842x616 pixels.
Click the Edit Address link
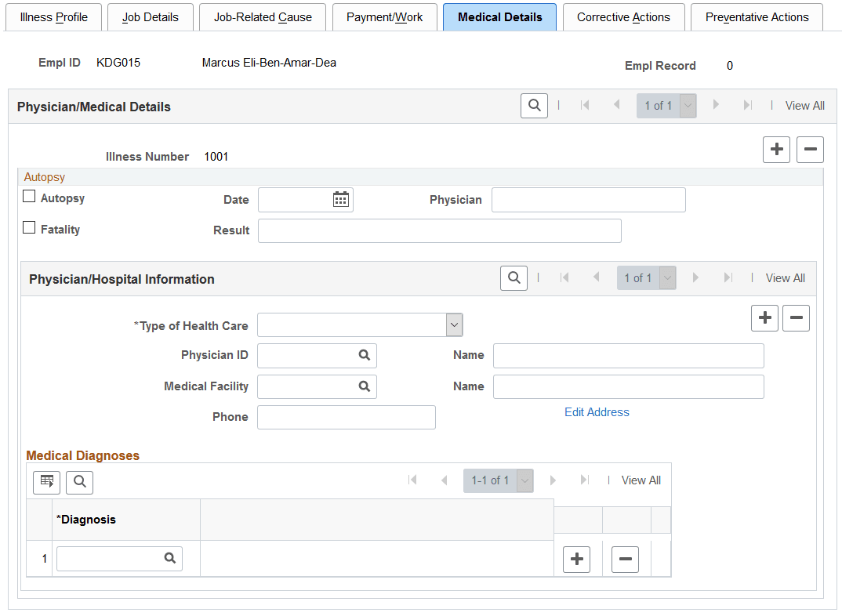click(597, 412)
